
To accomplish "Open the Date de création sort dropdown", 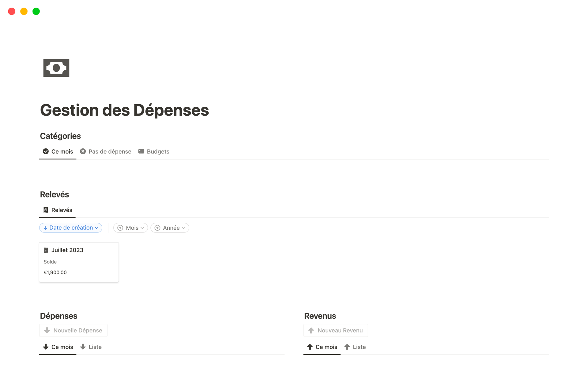I will [71, 228].
